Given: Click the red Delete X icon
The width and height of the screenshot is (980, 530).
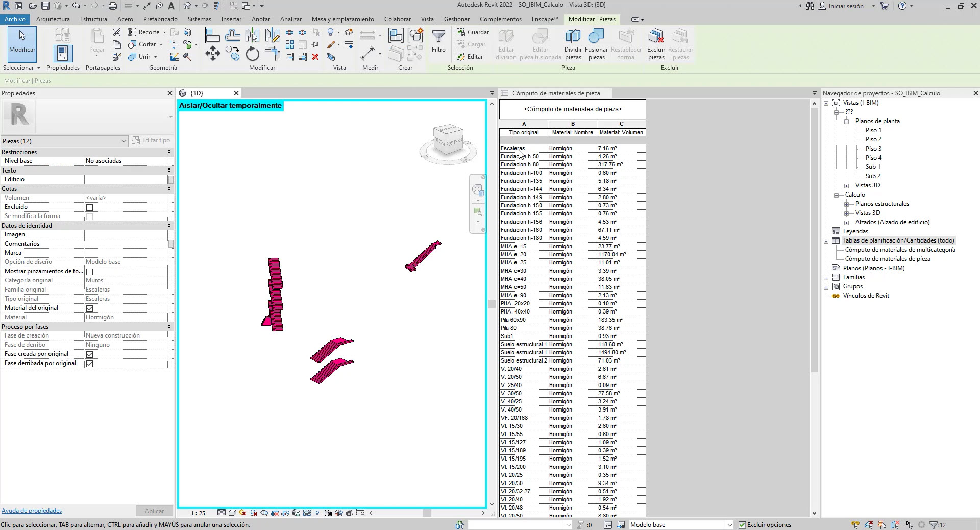Looking at the screenshot, I should click(x=315, y=57).
